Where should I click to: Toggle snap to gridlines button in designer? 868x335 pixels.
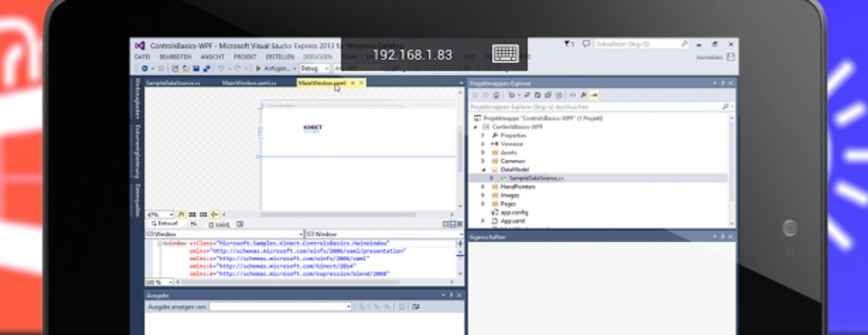[203, 214]
